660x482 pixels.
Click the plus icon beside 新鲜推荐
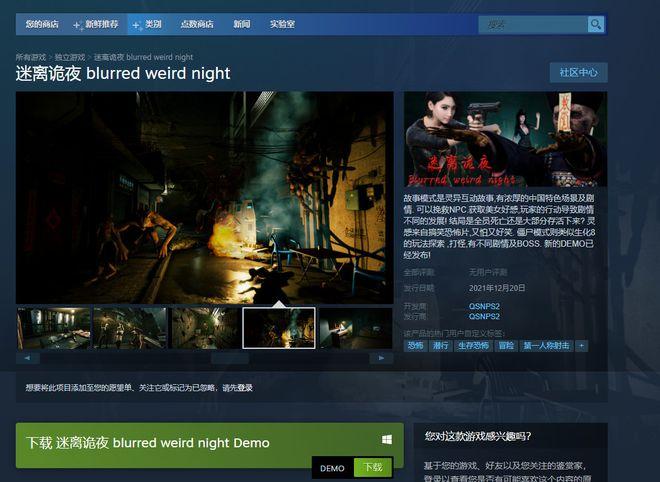click(x=77, y=25)
